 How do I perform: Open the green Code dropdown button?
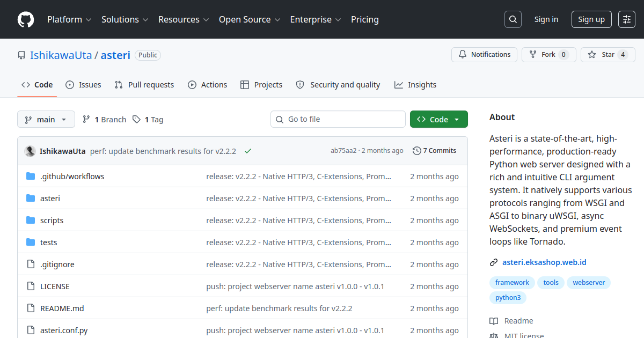click(x=439, y=119)
